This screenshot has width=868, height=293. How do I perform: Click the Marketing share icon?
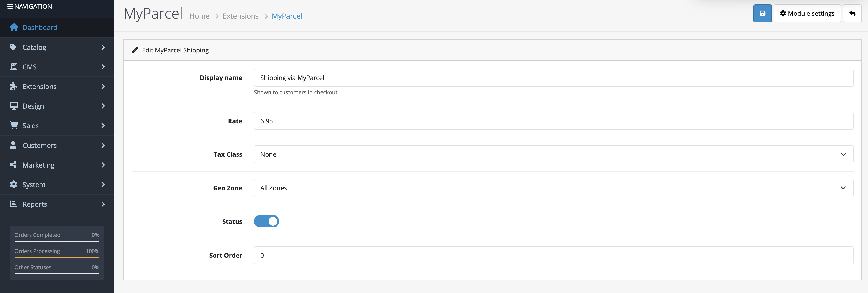13,164
